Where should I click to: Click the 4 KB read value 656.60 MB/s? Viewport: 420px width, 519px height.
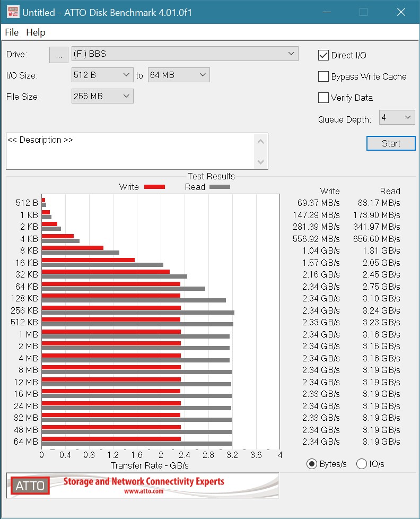[x=377, y=239]
